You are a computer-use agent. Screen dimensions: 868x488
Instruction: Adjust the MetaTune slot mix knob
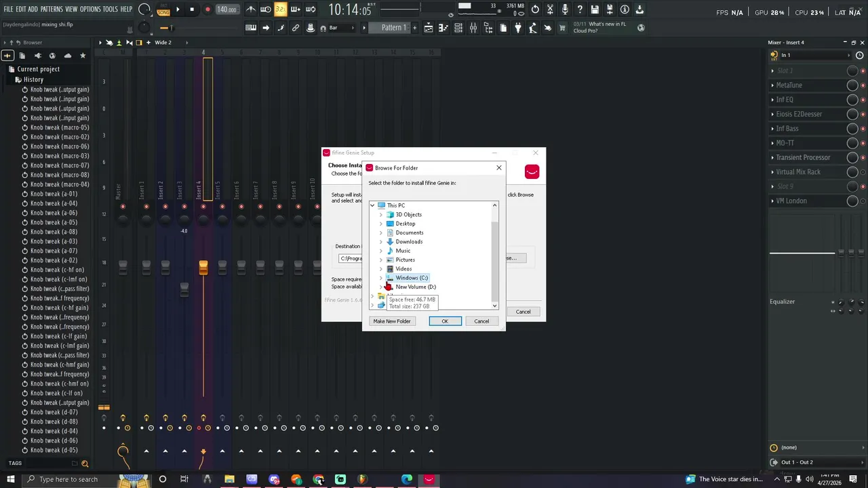point(852,85)
